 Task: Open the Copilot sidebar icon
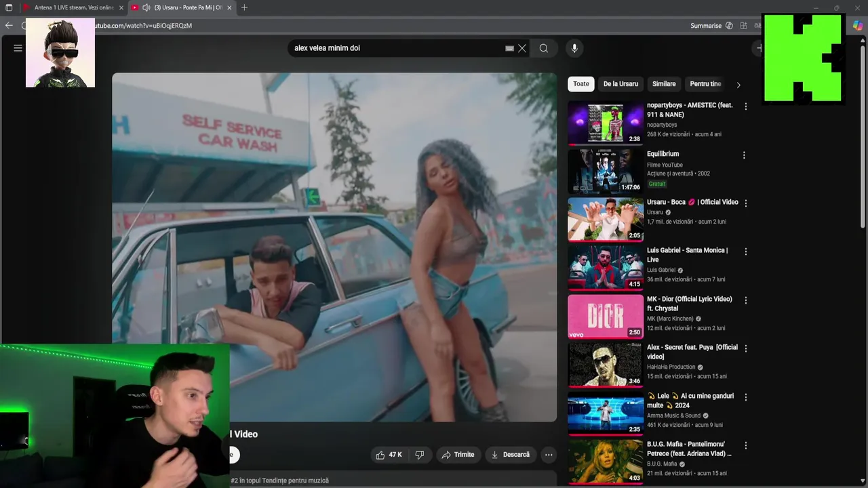click(858, 25)
